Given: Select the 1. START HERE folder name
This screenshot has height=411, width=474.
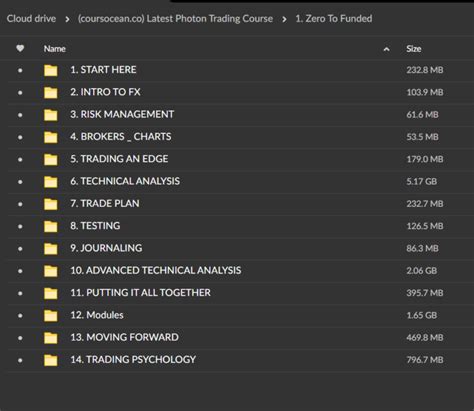Looking at the screenshot, I should [x=103, y=70].
